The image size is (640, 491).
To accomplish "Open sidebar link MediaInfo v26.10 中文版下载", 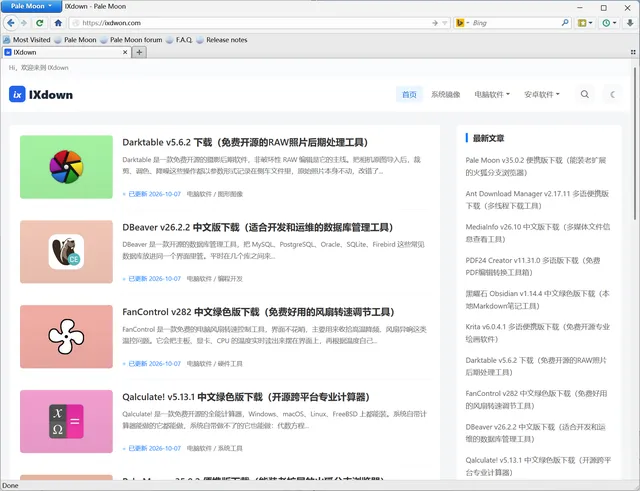I will click(x=538, y=233).
